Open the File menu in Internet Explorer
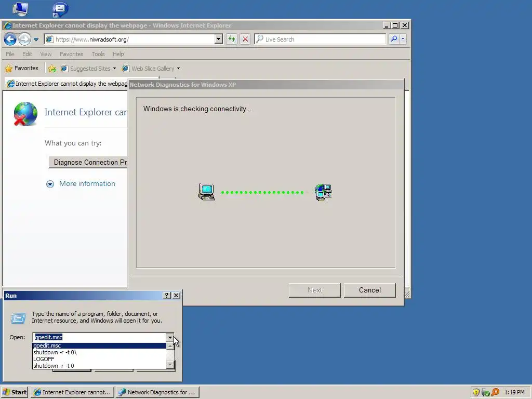 tap(10, 54)
